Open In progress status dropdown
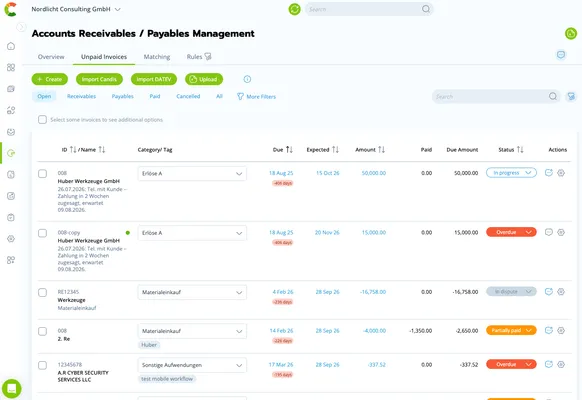 511,173
